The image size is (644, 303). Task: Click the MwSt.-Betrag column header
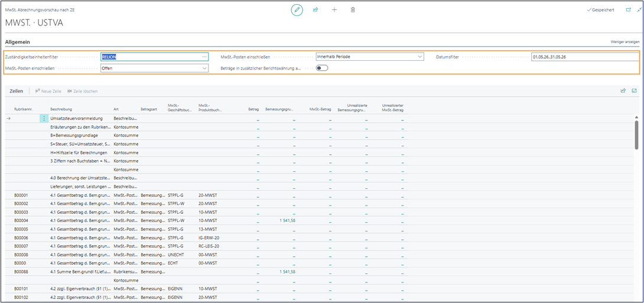[x=320, y=110]
